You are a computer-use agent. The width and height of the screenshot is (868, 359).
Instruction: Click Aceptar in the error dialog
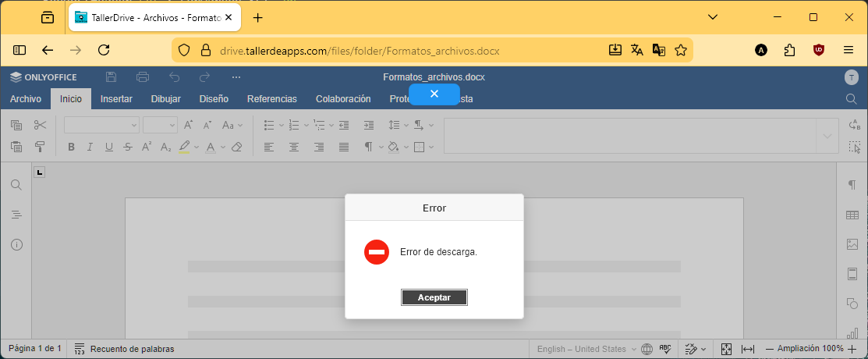pyautogui.click(x=434, y=297)
